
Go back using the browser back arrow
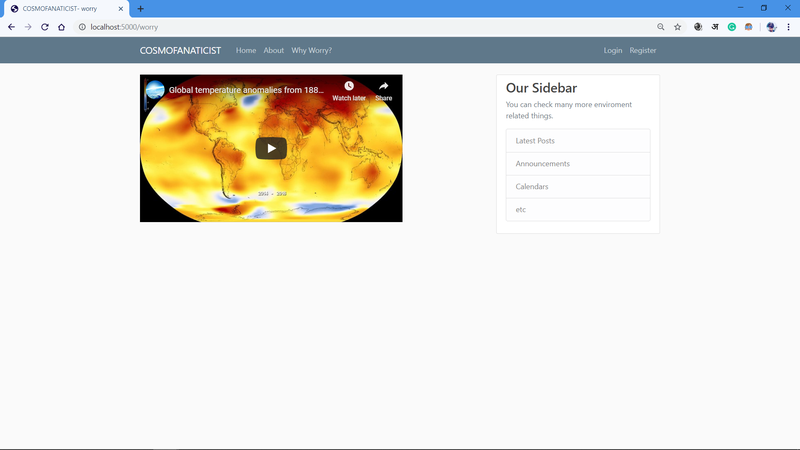(11, 27)
